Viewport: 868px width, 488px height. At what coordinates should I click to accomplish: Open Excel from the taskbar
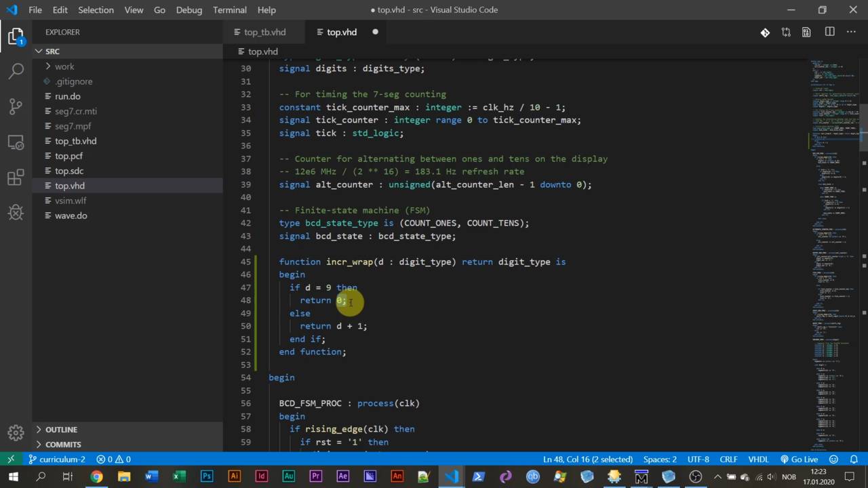pyautogui.click(x=178, y=477)
